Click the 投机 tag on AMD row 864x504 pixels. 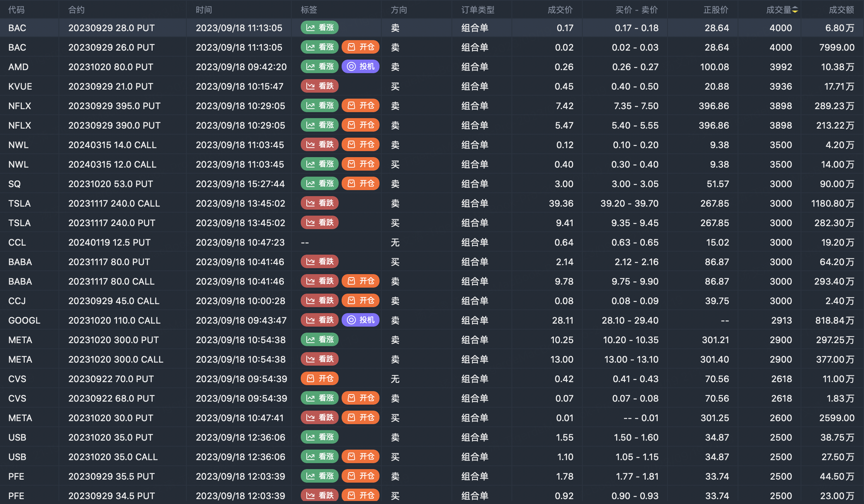[x=360, y=67]
